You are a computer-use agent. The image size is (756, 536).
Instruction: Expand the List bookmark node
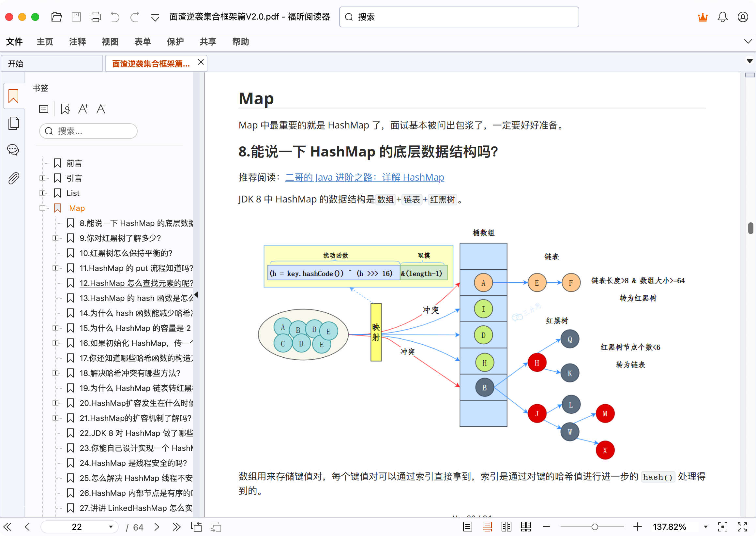coord(43,193)
